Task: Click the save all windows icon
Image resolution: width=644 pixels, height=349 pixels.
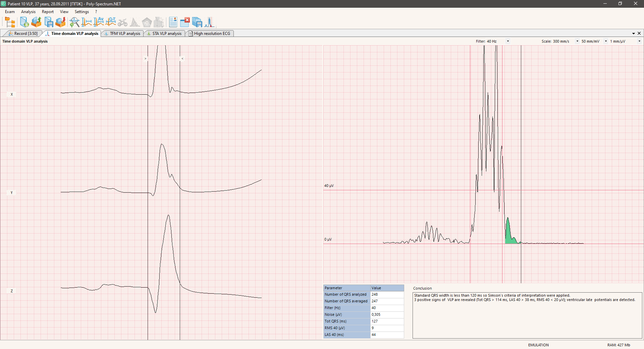Action: click(197, 22)
